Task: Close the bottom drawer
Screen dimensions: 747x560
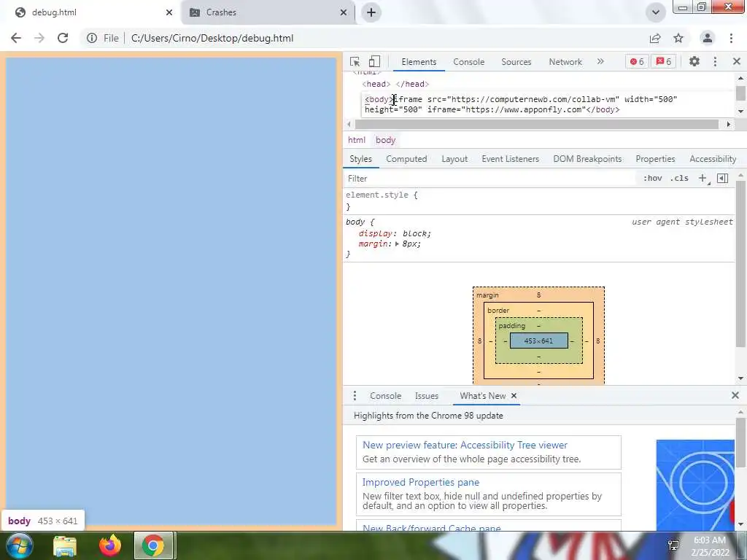Action: tap(735, 395)
